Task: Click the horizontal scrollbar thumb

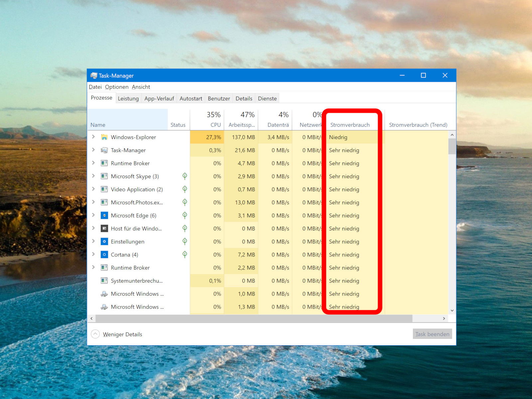Action: 254,319
